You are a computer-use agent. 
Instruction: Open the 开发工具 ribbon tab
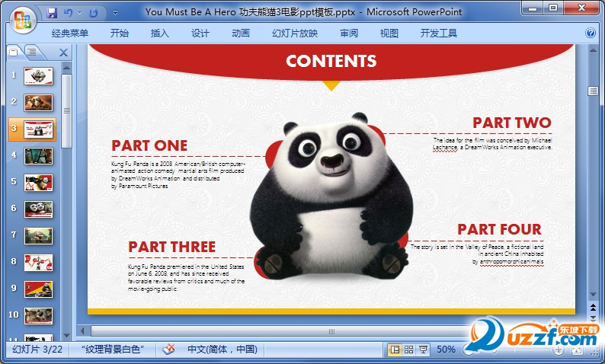[439, 34]
